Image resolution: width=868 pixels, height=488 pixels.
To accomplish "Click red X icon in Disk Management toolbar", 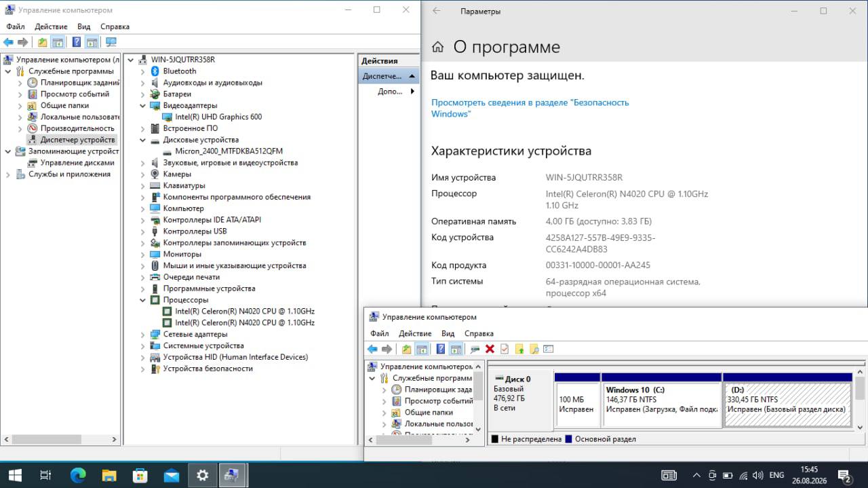I will [x=490, y=349].
